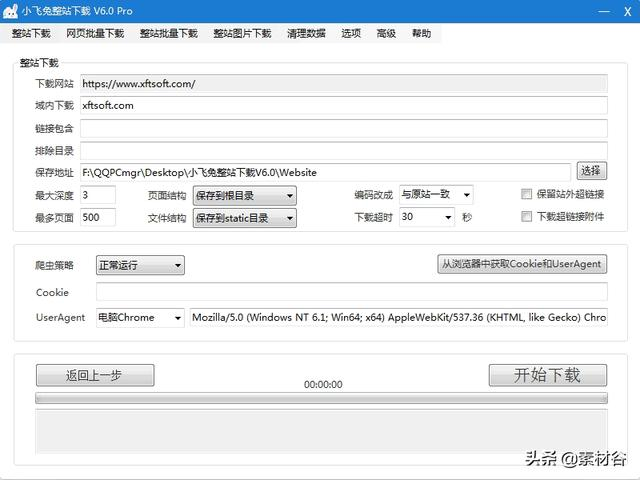Open the 整站批量下载 menu
The width and height of the screenshot is (640, 480).
(169, 33)
